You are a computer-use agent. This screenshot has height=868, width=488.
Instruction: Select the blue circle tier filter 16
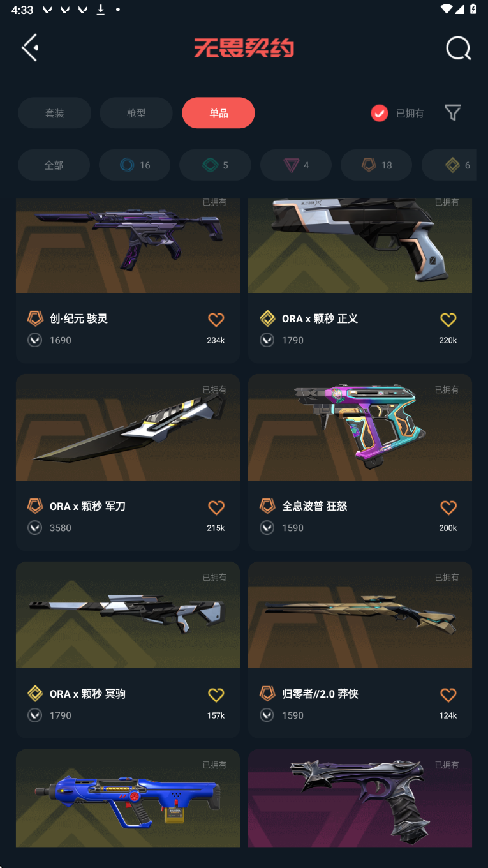[135, 165]
